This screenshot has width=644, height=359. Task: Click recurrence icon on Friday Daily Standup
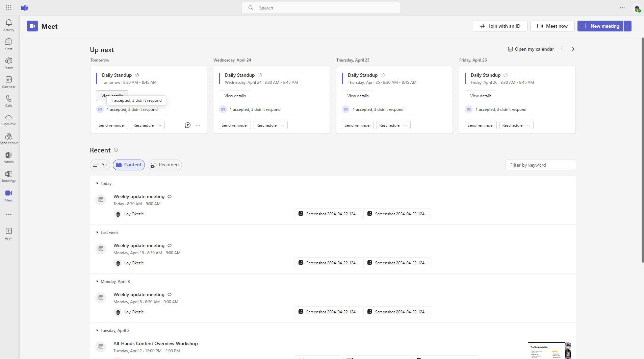(x=506, y=75)
